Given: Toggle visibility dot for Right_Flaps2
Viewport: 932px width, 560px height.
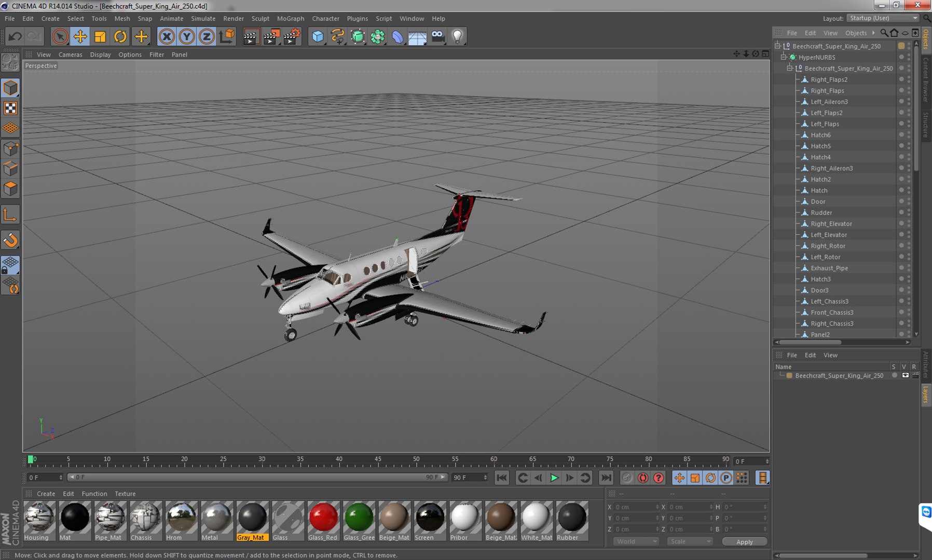Looking at the screenshot, I should click(901, 78).
